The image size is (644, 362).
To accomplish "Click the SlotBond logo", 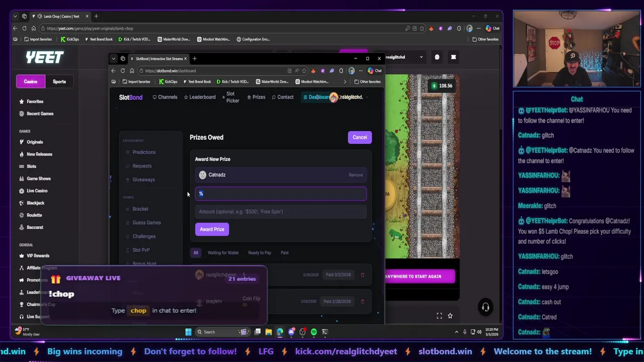I will coord(131,98).
